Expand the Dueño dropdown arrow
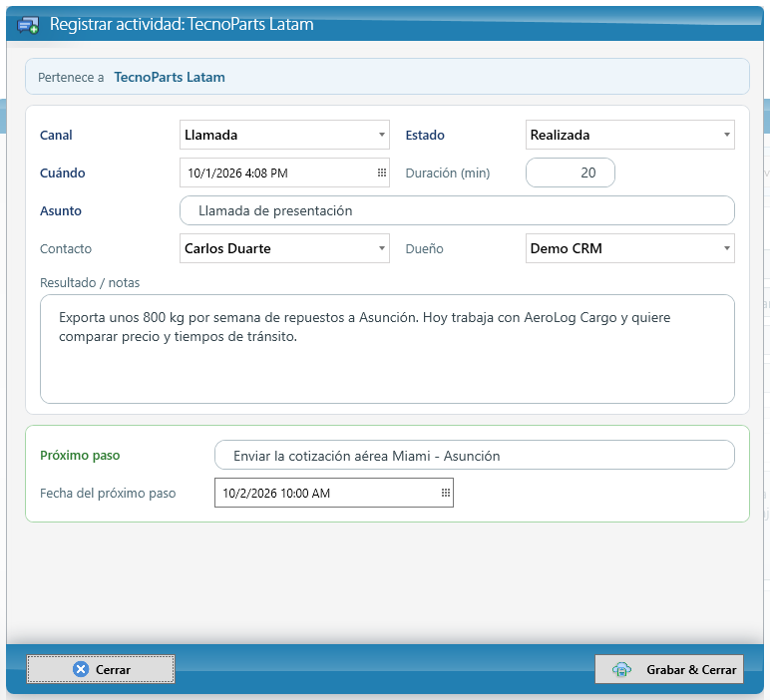770x700 pixels. click(727, 248)
